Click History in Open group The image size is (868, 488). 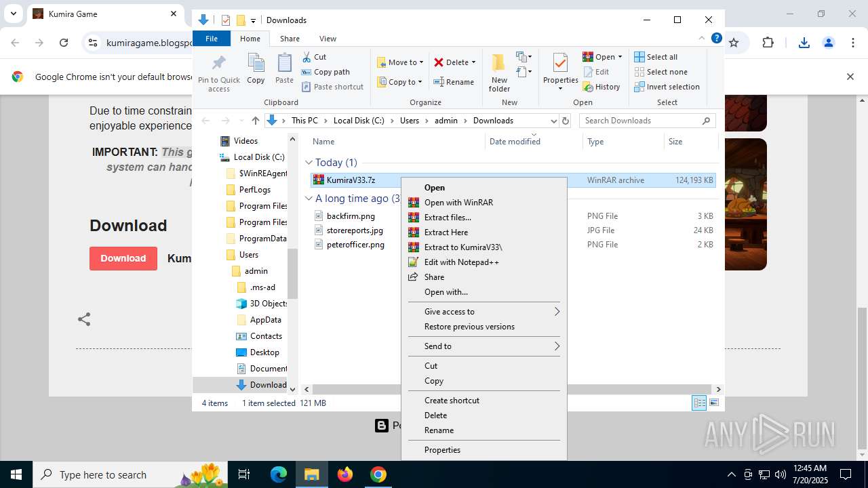(601, 87)
